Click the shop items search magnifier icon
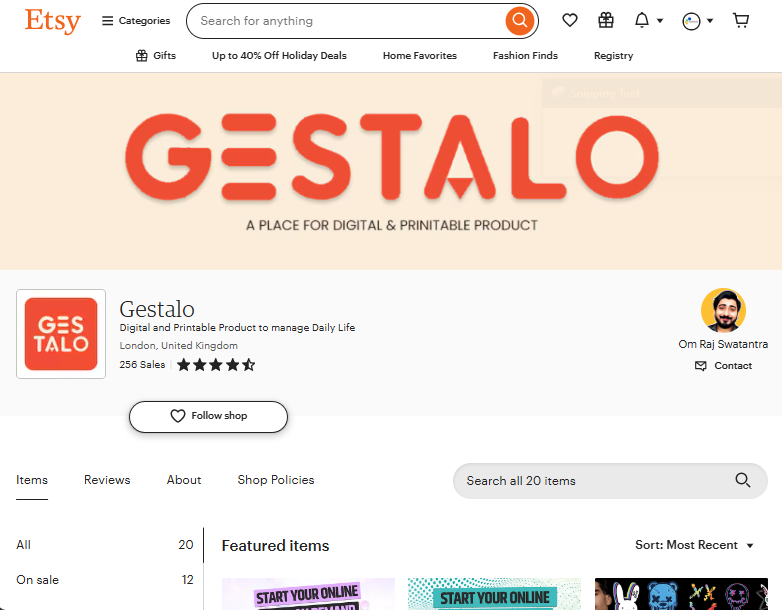This screenshot has width=782, height=610. tap(743, 480)
